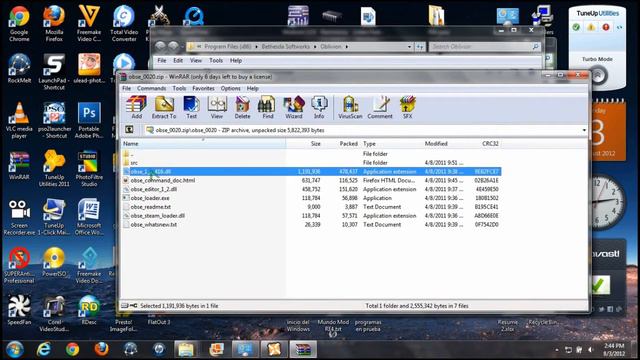The image size is (640, 360).
Task: Open the WinRAR desktop shortcut
Action: [19, 165]
